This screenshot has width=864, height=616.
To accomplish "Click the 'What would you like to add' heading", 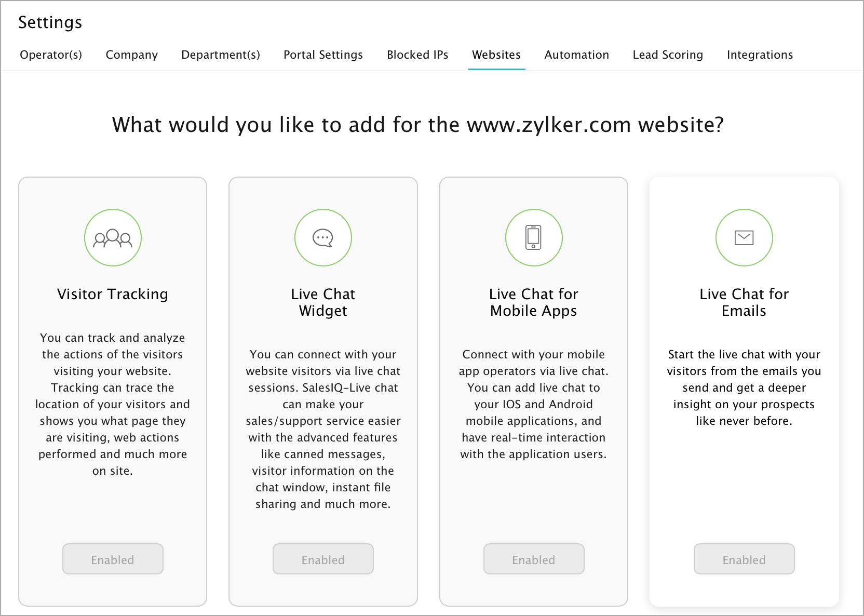I will coord(418,125).
